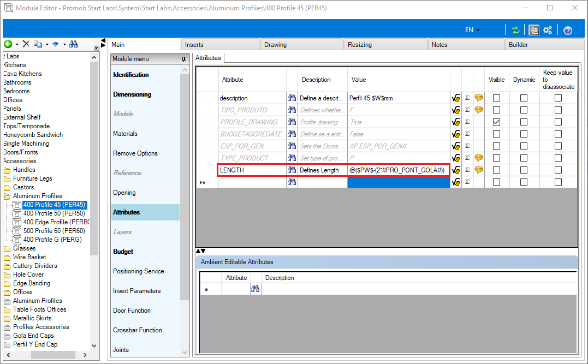Pin the Module menu panel
The width and height of the screenshot is (588, 364).
(183, 59)
